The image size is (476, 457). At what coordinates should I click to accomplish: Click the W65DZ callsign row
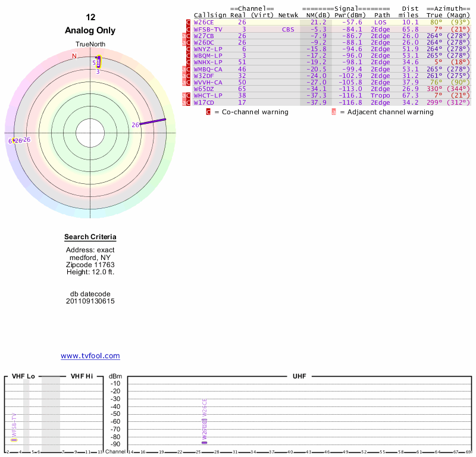pyautogui.click(x=203, y=89)
